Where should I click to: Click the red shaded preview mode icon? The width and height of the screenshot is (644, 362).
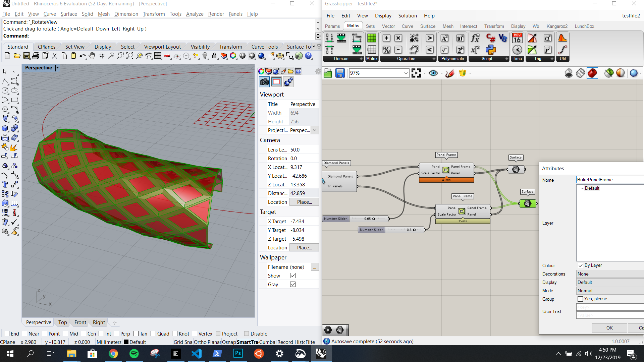pyautogui.click(x=592, y=73)
